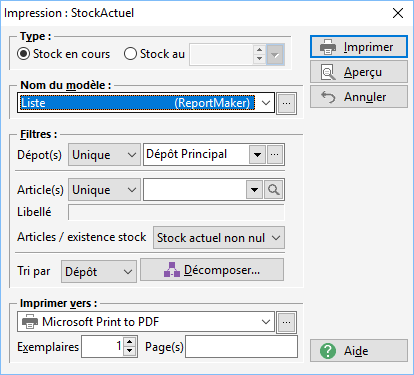Choose printer from Microsoft Print to PDF dropdown
Image resolution: width=414 pixels, height=375 pixels.
coord(146,322)
